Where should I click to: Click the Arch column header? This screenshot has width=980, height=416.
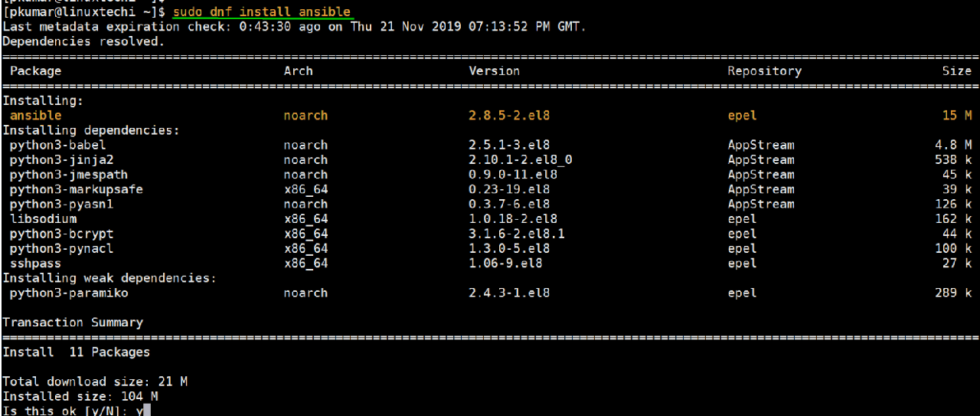(x=298, y=70)
